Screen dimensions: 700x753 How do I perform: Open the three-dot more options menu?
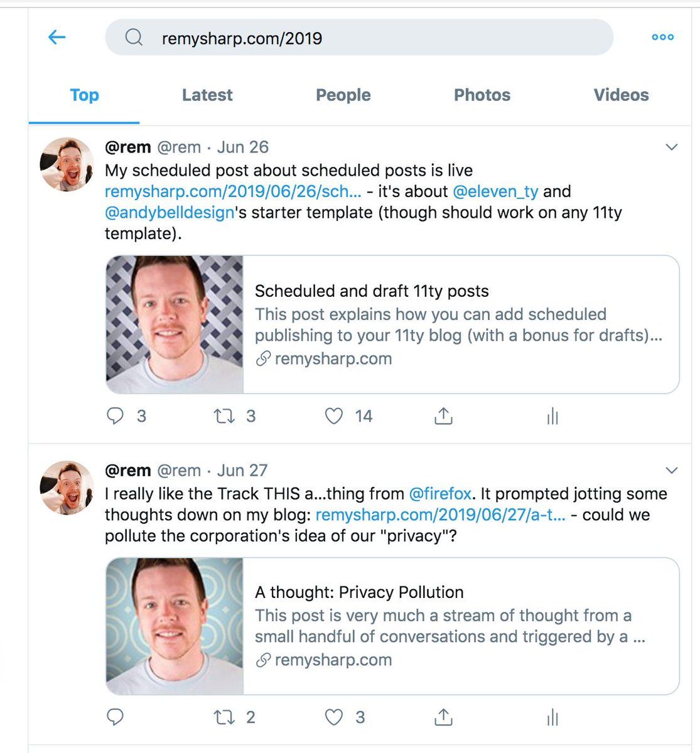tap(662, 38)
